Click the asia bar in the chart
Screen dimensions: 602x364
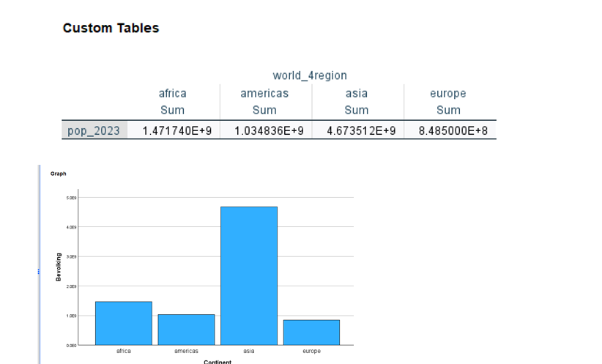click(x=249, y=275)
